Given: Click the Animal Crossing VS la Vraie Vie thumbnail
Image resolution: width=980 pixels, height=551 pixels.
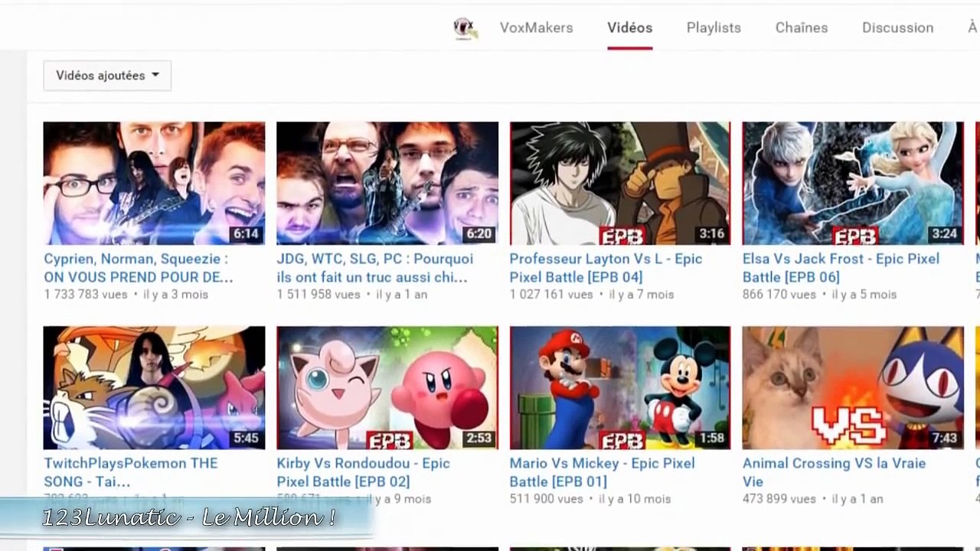Looking at the screenshot, I should pyautogui.click(x=853, y=388).
